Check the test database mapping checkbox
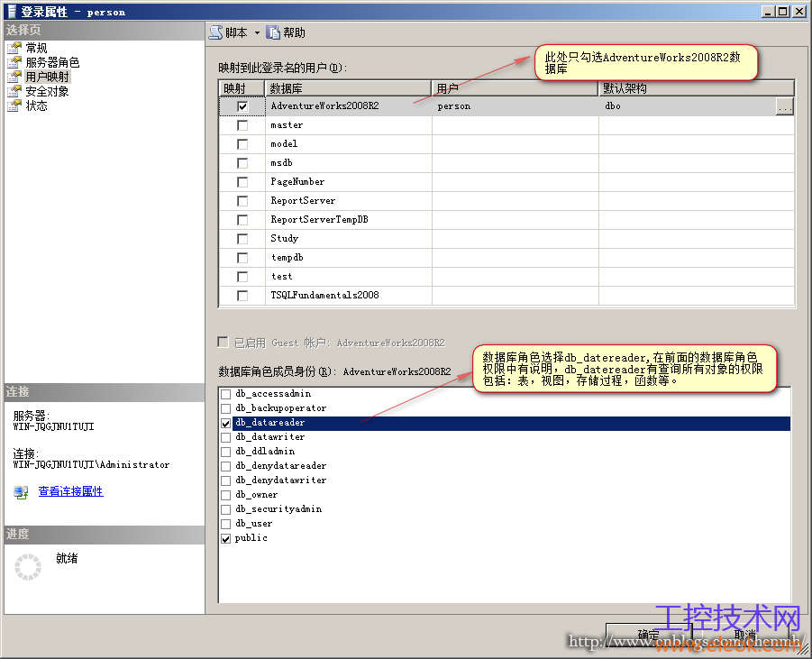The width and height of the screenshot is (812, 659). tap(242, 277)
